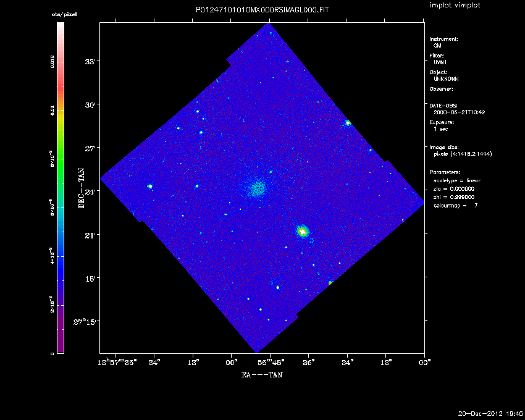Click the '12h57m36s' right ascension tick label

tap(117, 362)
